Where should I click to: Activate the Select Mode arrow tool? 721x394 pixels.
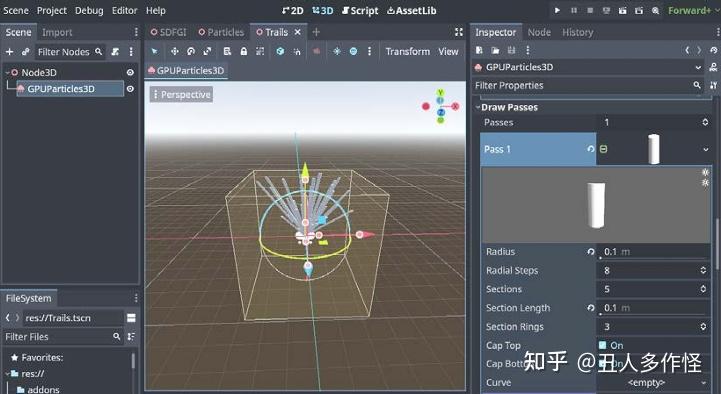pyautogui.click(x=154, y=51)
